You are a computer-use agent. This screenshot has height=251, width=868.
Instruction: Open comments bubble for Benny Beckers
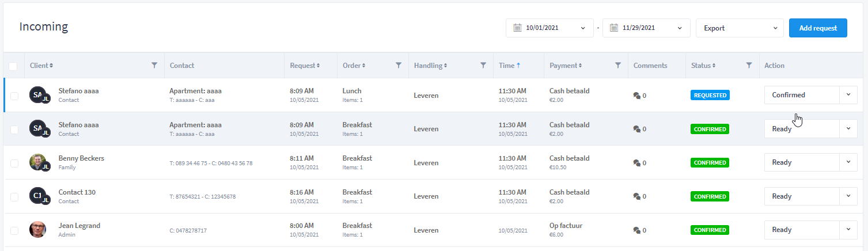(637, 163)
